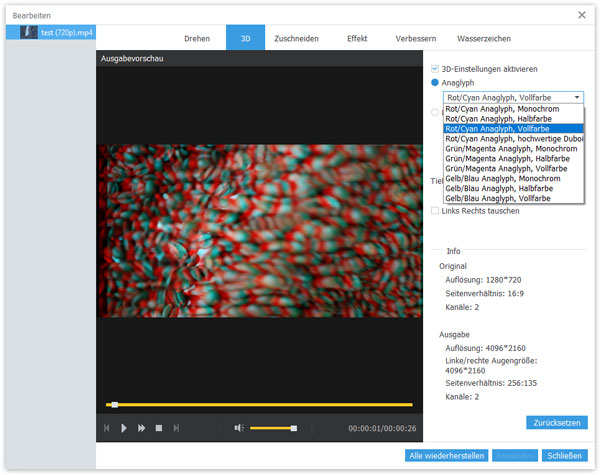The image size is (600, 475).
Task: Adjust the volume slider handle
Action: [x=293, y=428]
